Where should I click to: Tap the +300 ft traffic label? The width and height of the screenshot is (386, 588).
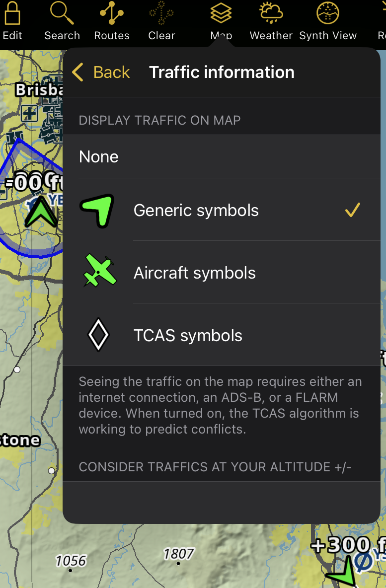(343, 545)
